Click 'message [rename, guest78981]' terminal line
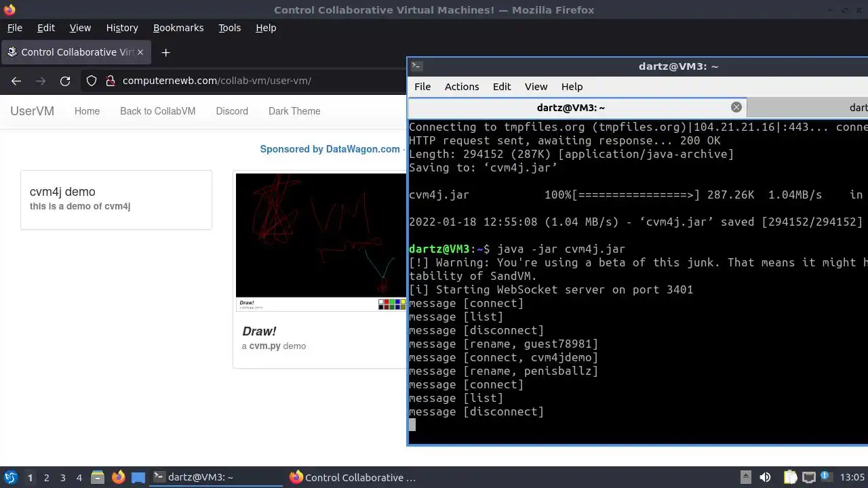 [504, 344]
